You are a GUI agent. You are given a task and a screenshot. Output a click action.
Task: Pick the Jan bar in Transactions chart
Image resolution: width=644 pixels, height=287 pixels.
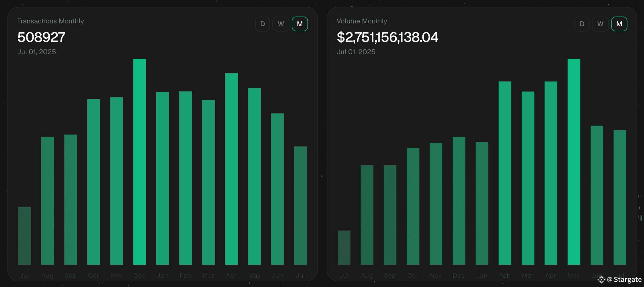[x=163, y=178]
